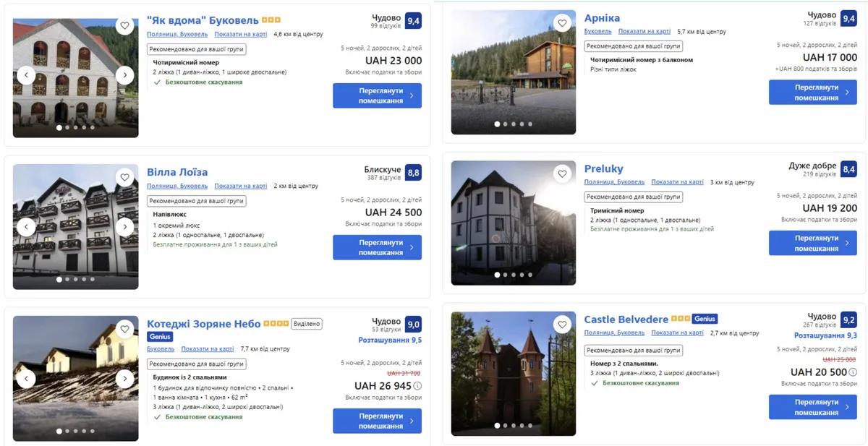868x446 pixels.
Task: Show next photo of "Як вдома" Буковель
Action: [x=124, y=74]
